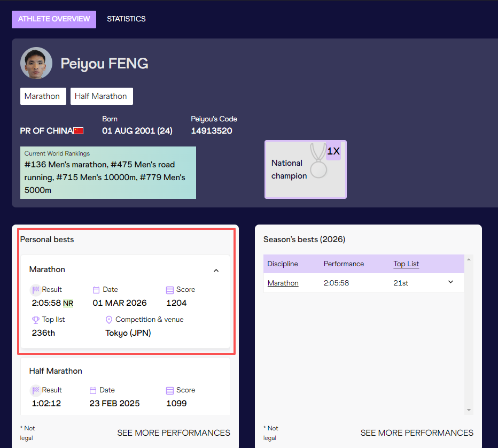498x448 pixels.
Task: Click the scroll down arrow in Season's bests
Action: click(x=469, y=410)
